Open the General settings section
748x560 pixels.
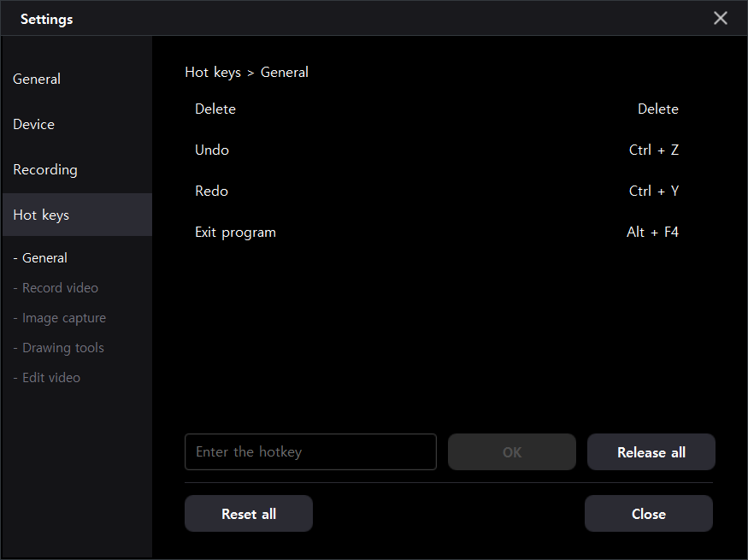37,79
